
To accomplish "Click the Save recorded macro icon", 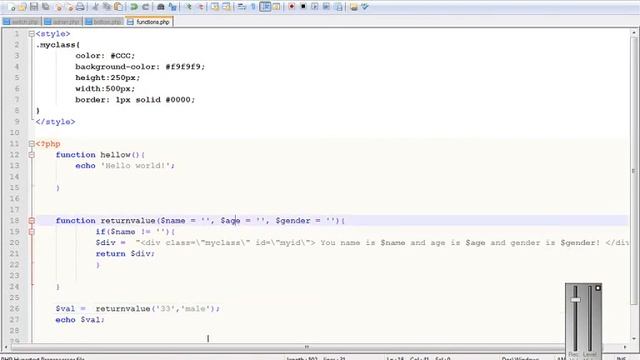I will coord(338,7).
